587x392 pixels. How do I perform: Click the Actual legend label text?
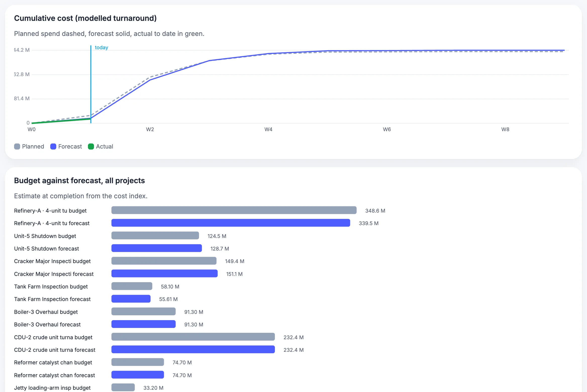105,146
